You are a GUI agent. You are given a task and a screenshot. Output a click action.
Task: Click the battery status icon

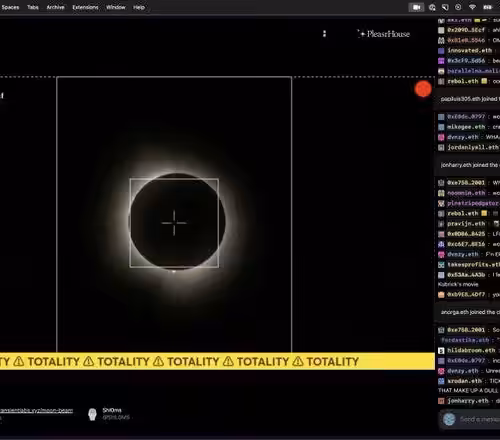click(x=487, y=7)
